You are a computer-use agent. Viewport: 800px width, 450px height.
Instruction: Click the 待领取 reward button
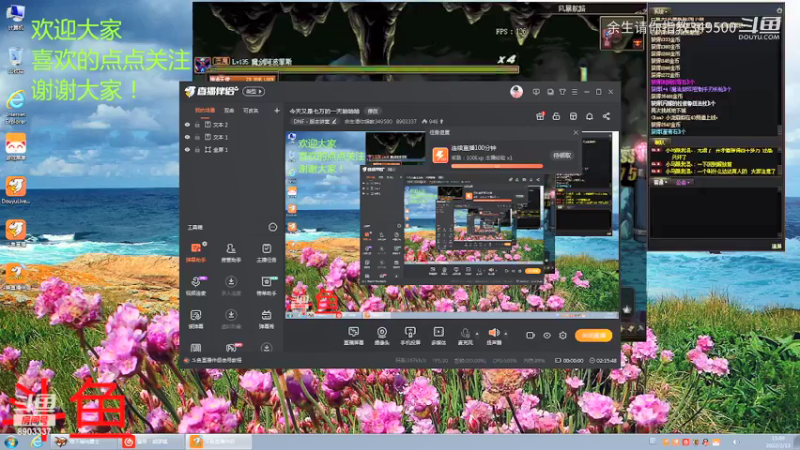tap(562, 156)
